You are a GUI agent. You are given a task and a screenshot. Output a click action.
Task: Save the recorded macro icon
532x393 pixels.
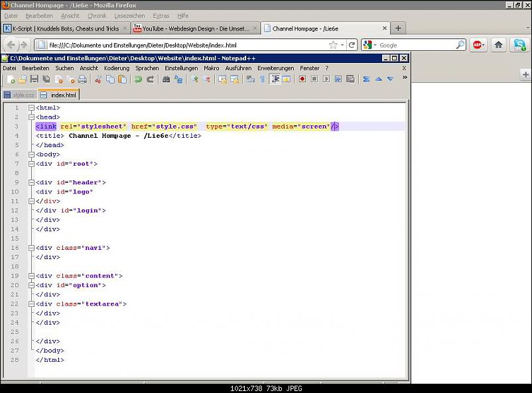(350, 79)
